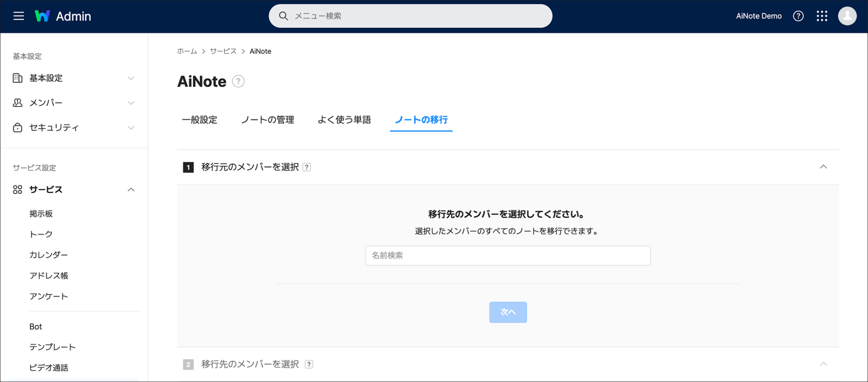
Task: Collapse the サービス section in the sidebar
Action: click(131, 190)
